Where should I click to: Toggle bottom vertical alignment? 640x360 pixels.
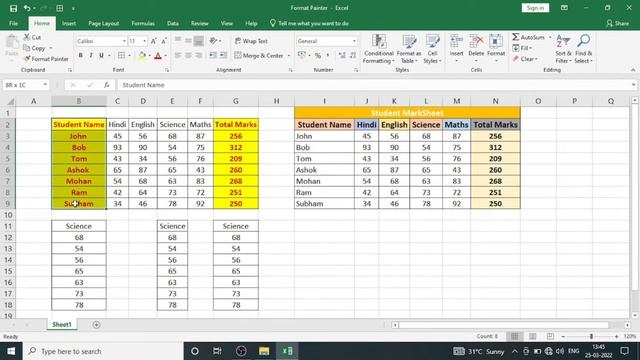(198, 41)
